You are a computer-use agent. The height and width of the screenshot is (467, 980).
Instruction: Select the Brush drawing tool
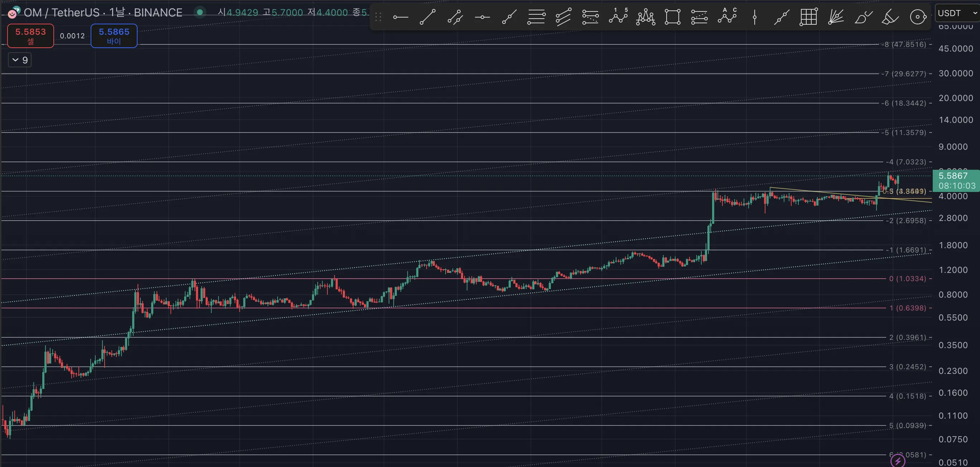point(863,17)
